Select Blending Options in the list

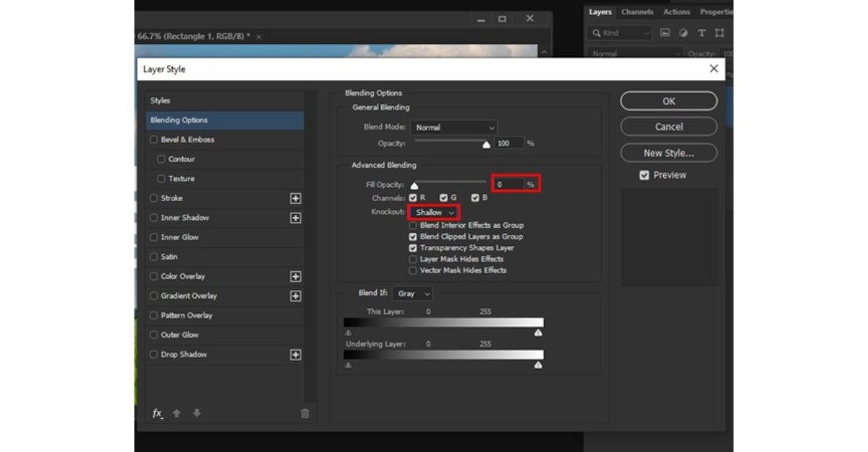tap(225, 120)
